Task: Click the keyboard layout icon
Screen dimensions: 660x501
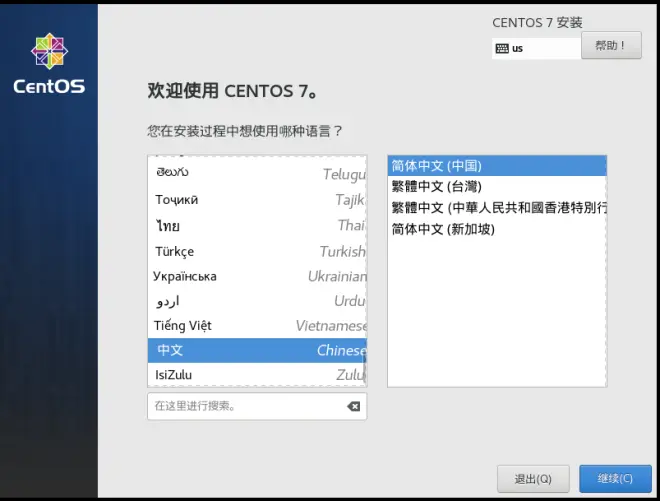Action: point(502,48)
